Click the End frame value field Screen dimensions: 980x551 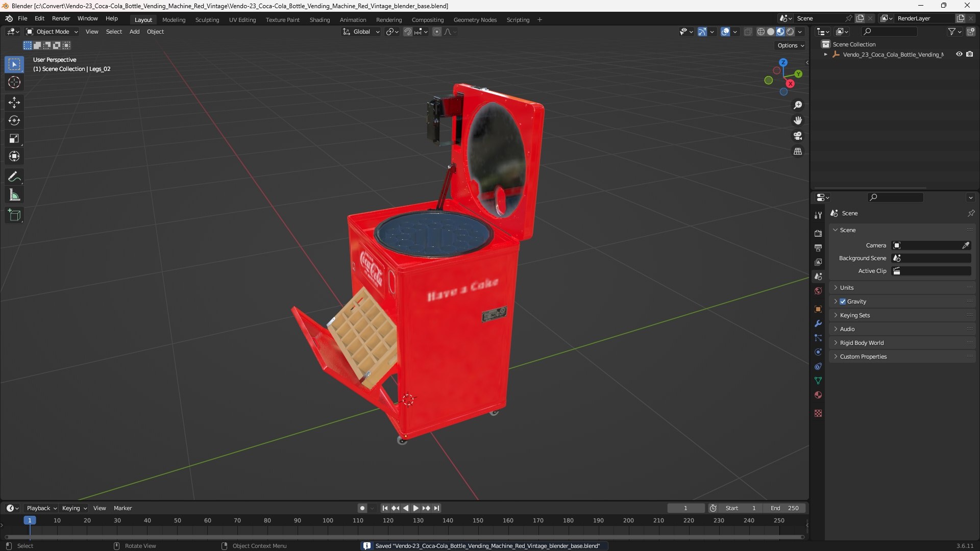[785, 508]
